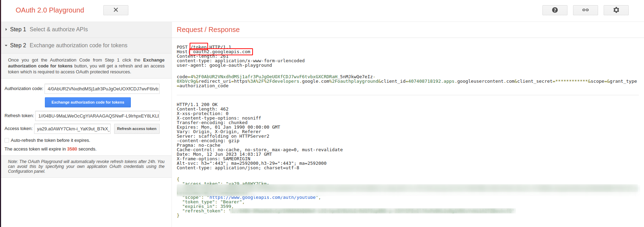Click the Request / Response heading
This screenshot has width=644, height=227.
click(x=208, y=30)
